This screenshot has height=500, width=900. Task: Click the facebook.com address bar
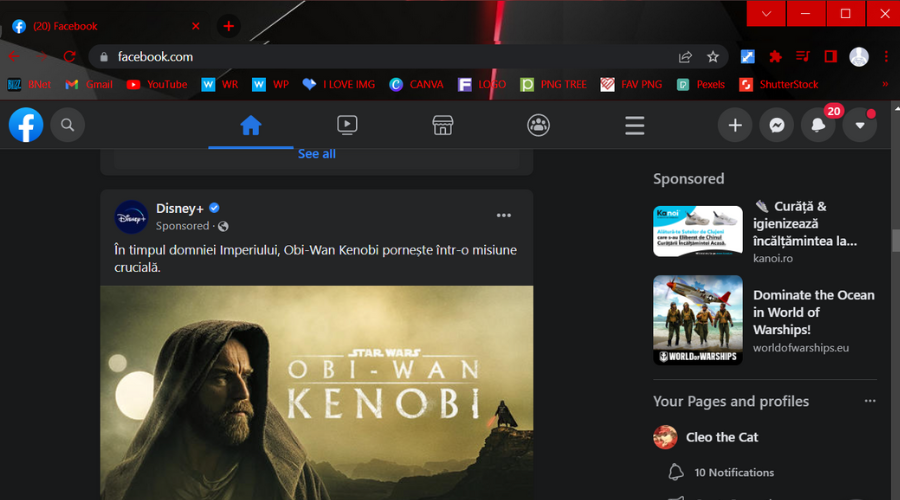[x=408, y=57]
